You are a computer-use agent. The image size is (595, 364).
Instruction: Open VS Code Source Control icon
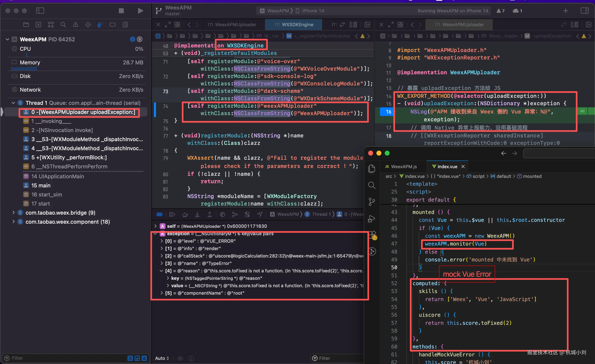point(372,202)
